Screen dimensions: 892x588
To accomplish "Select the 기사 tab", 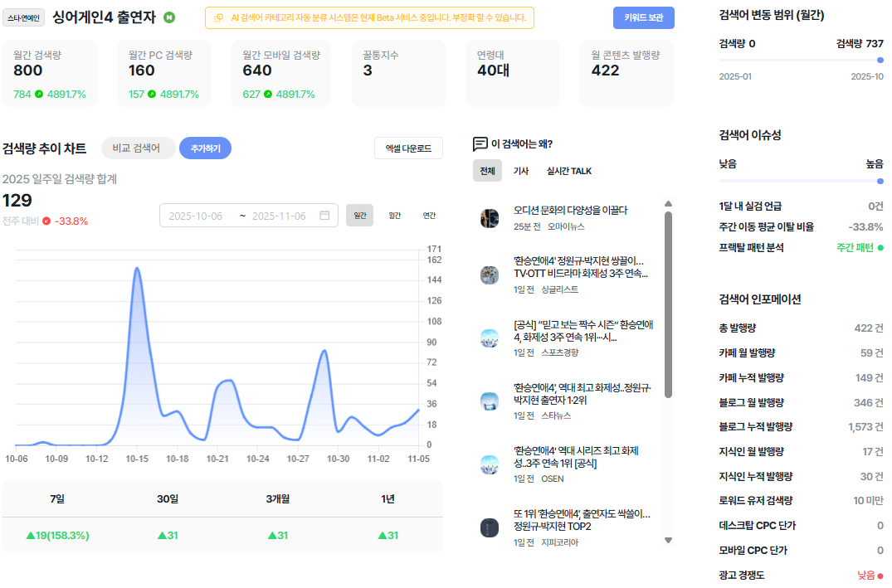I will pos(520,171).
